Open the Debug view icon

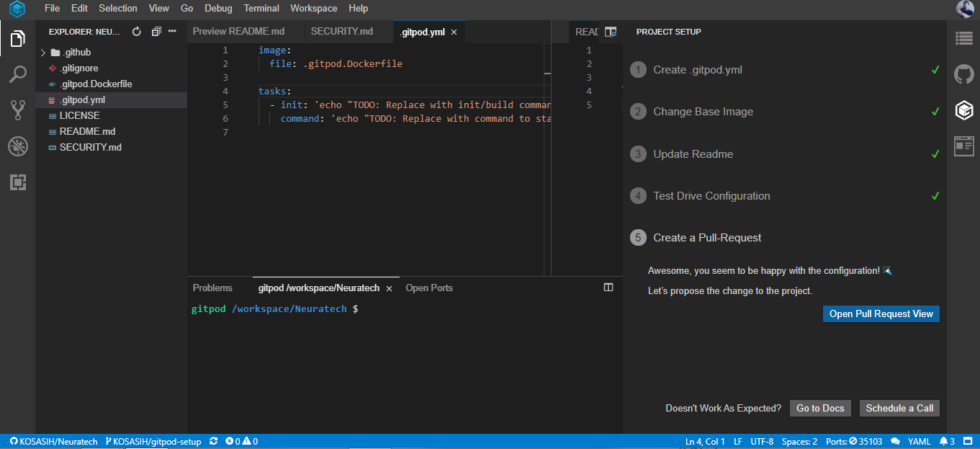pyautogui.click(x=17, y=146)
